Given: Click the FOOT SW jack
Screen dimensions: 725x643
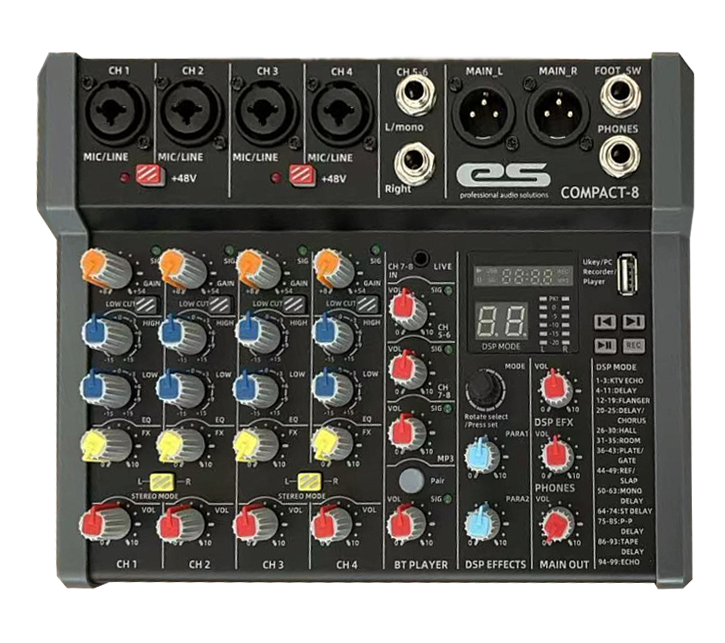Looking at the screenshot, I should 619,97.
